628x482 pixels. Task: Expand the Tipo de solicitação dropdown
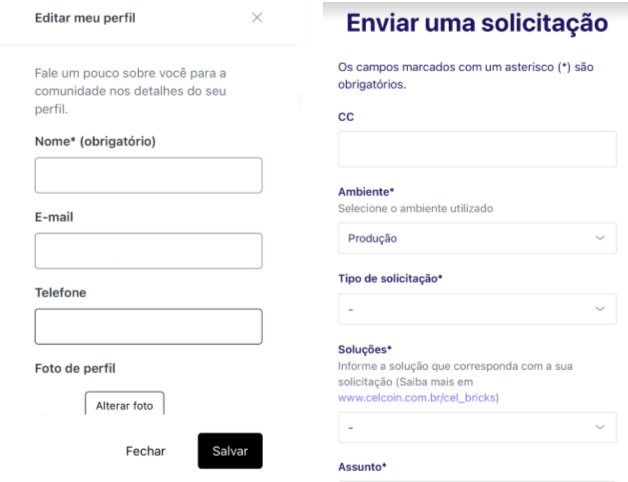(x=477, y=309)
